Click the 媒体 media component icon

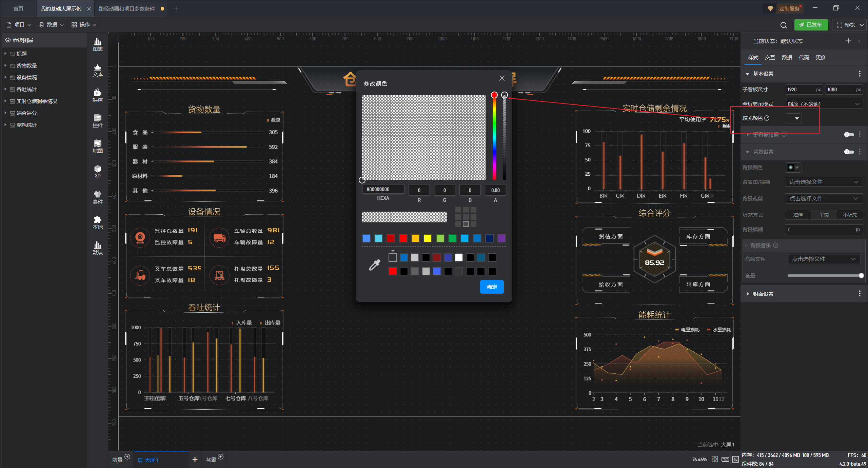pos(97,95)
